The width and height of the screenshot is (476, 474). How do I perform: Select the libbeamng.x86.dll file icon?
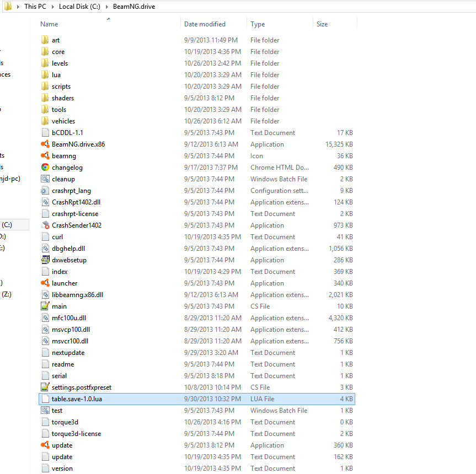pyautogui.click(x=45, y=294)
